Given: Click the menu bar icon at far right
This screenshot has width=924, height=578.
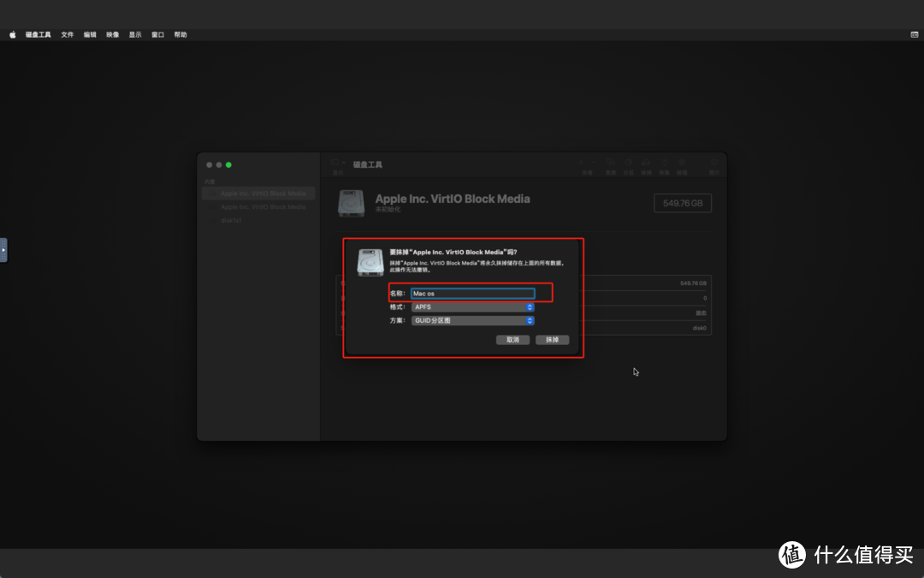Looking at the screenshot, I should coord(914,35).
